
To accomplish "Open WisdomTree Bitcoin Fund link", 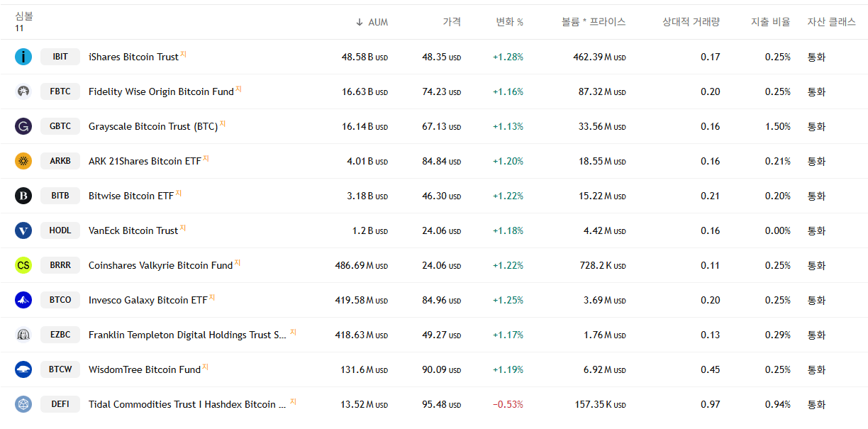I will [145, 369].
